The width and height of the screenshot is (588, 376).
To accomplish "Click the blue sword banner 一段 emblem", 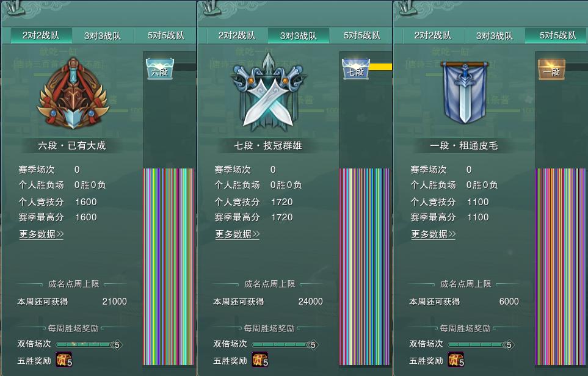I will click(x=465, y=92).
